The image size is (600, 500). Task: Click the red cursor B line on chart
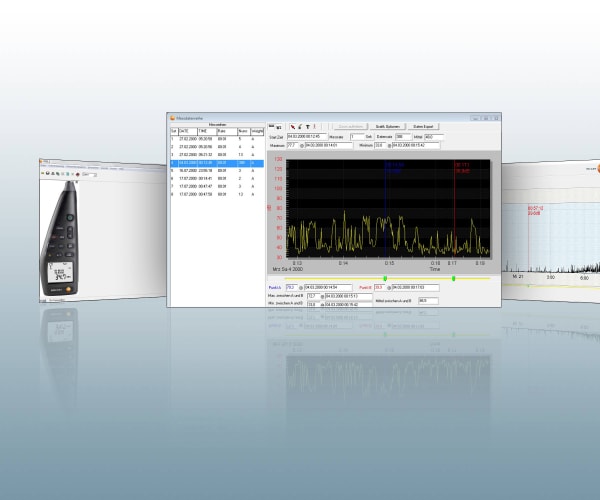pyautogui.click(x=455, y=210)
